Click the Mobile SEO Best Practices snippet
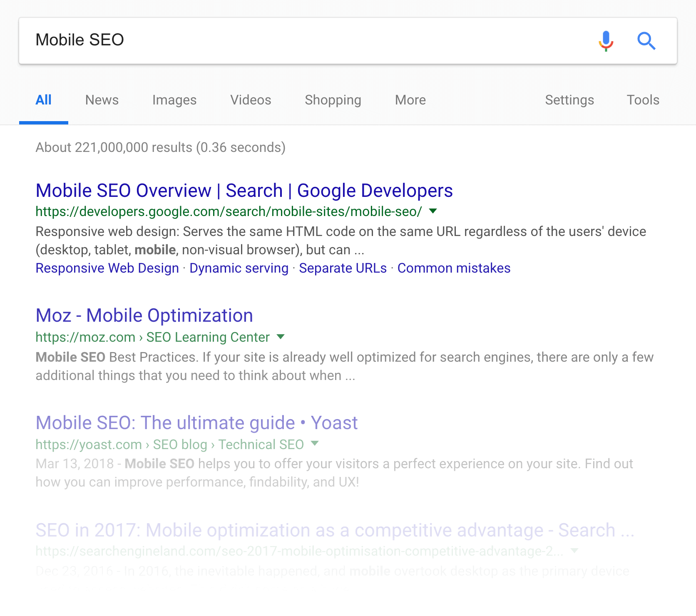The width and height of the screenshot is (696, 616). (345, 366)
